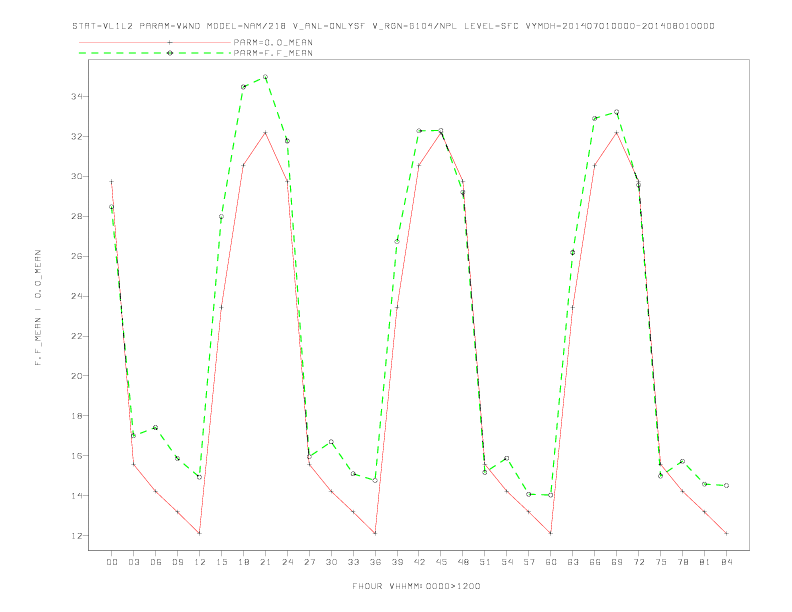
Task: Select the red plus marker at hour 84
Action: tap(726, 533)
